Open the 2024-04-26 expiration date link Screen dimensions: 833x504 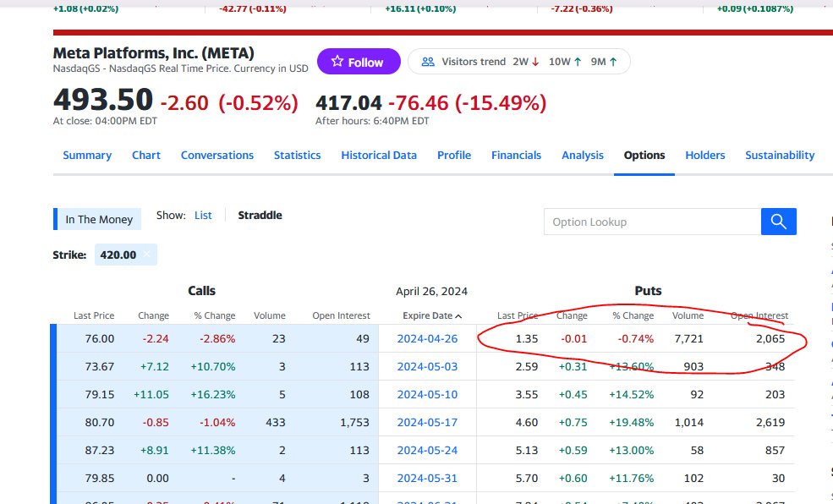coord(427,339)
